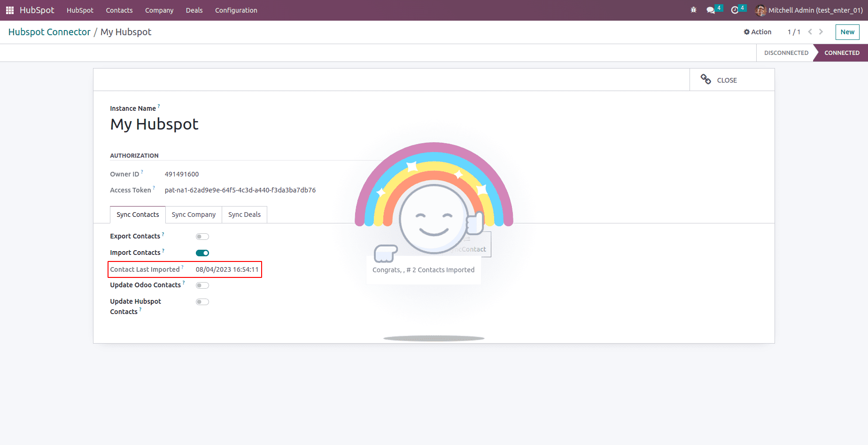Click Mitchell Admin user avatar
Viewport: 868px width, 445px height.
click(760, 10)
